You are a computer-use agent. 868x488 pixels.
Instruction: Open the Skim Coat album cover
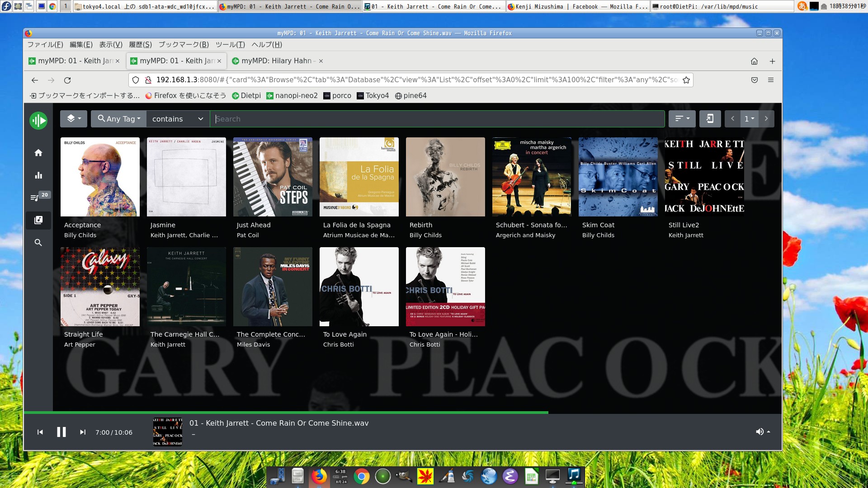(618, 177)
